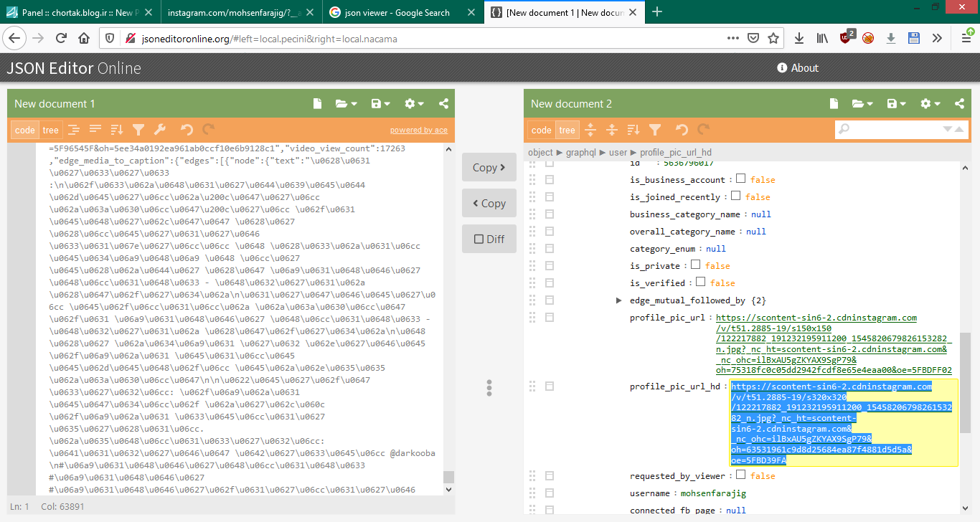Image resolution: width=980 pixels, height=522 pixels.
Task: Check the is_verified checkbox
Action: coord(700,283)
